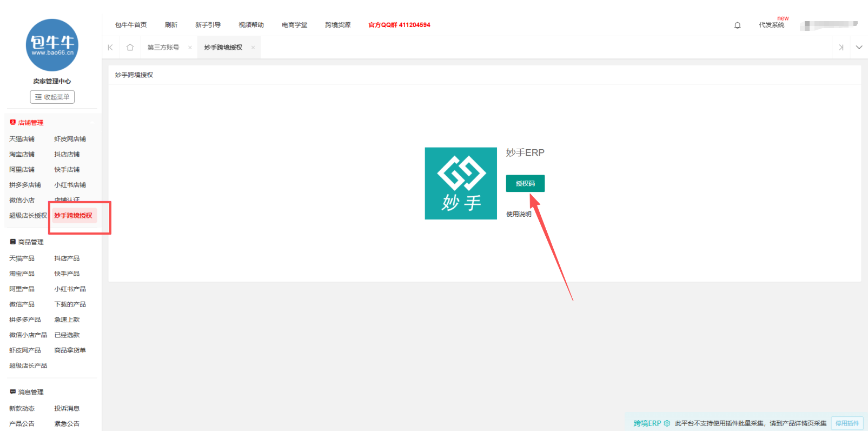Click 刷新 in the top navigation

tap(171, 25)
